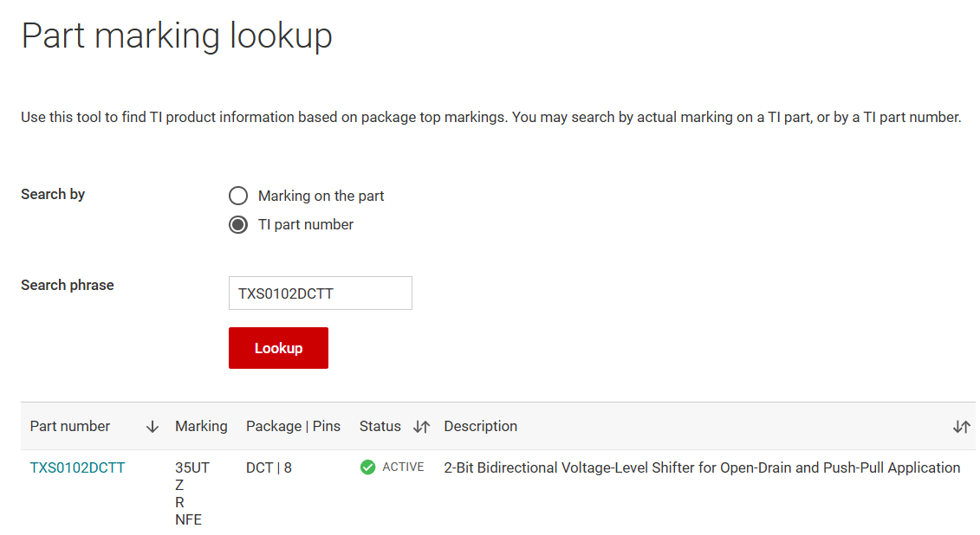Open the TXS0102DCTT part number link

77,467
